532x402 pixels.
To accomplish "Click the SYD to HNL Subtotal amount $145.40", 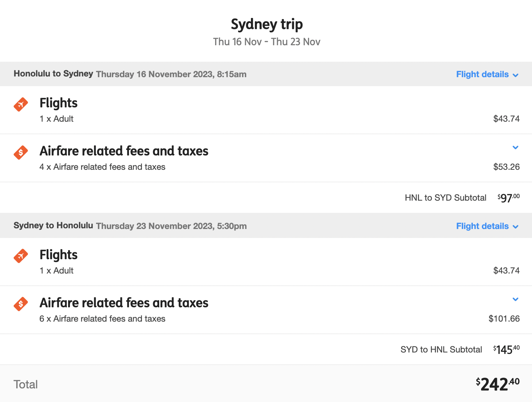I will click(x=506, y=350).
